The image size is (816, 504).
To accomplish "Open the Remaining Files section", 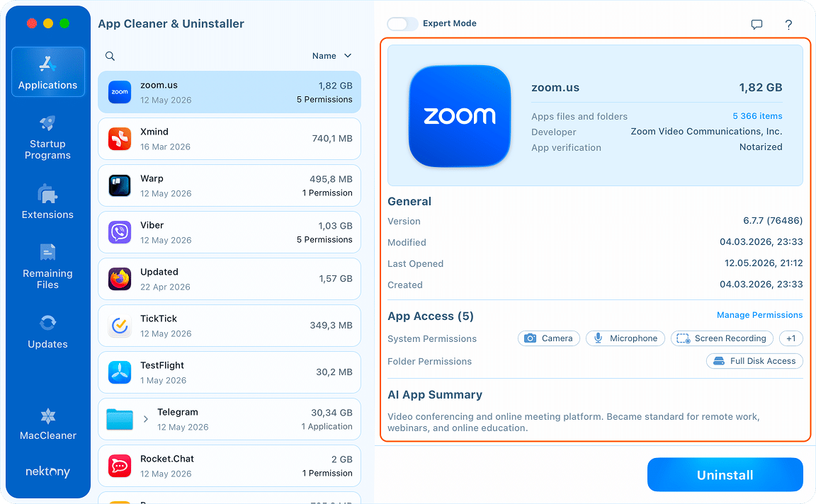I will [x=48, y=265].
